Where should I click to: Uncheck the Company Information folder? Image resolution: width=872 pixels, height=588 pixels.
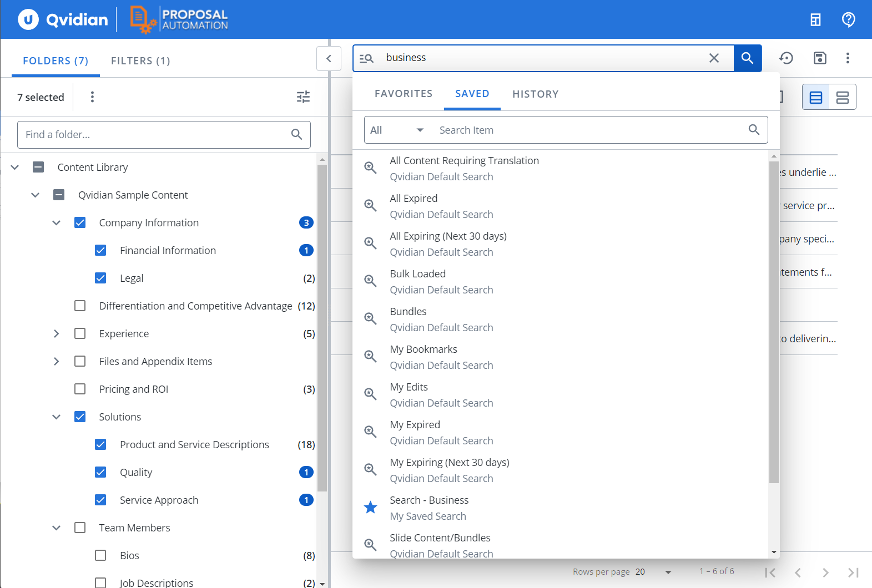click(x=80, y=222)
